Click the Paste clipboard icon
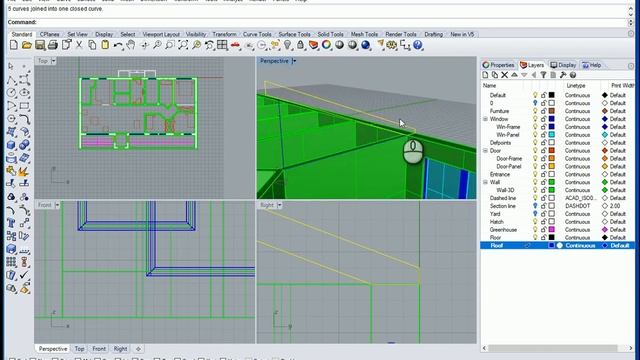Viewport: 640px width, 360px height. (x=105, y=45)
